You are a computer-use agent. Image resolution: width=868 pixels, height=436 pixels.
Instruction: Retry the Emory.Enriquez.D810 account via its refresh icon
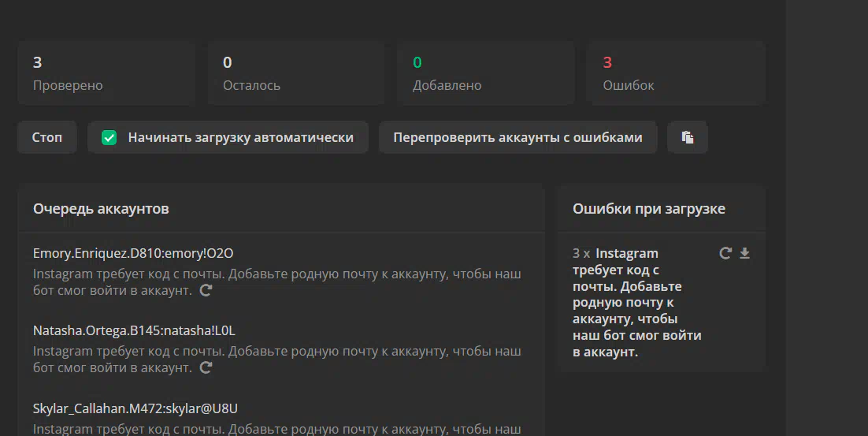206,290
